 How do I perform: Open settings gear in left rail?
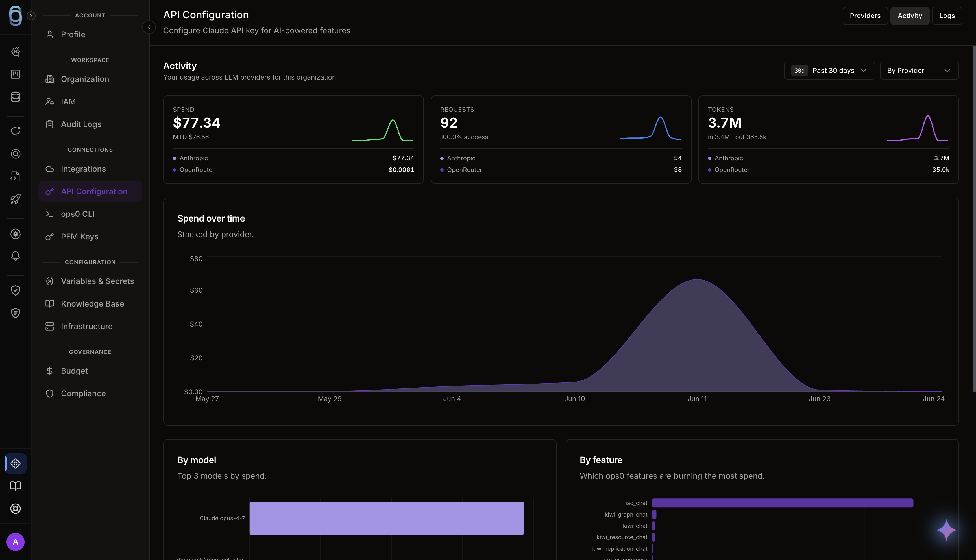coord(15,463)
